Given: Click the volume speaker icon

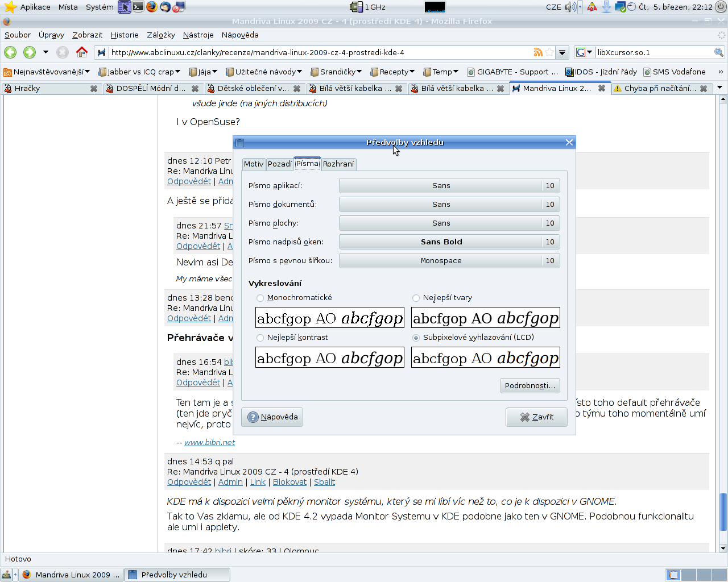Looking at the screenshot, I should point(570,7).
